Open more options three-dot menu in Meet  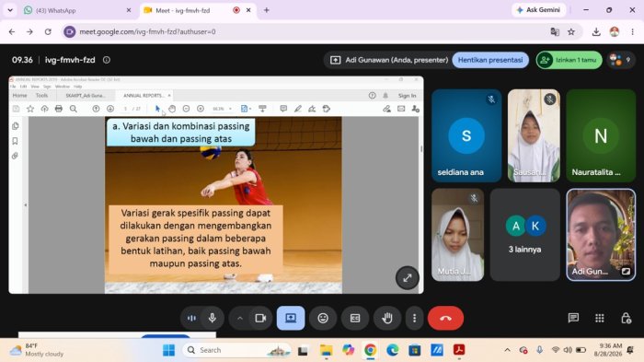(414, 318)
